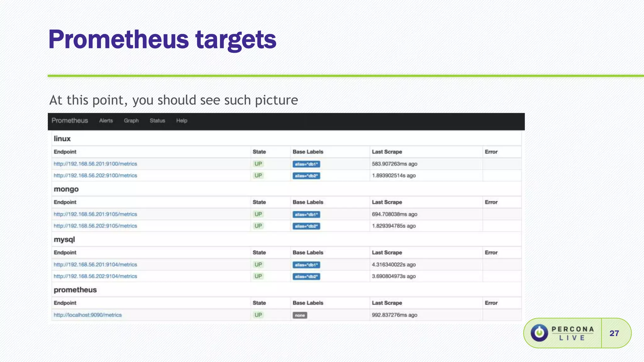This screenshot has width=644, height=362.
Task: Open linux endpoint 192.168.56.201:9100/metrics link
Action: pos(95,164)
